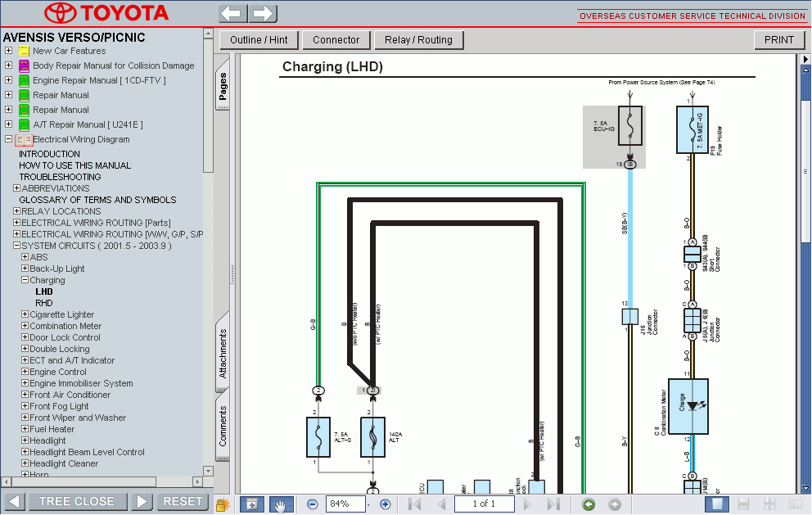Open the Attachments side tab
Viewport: 812px width, 515px height.
(223, 354)
